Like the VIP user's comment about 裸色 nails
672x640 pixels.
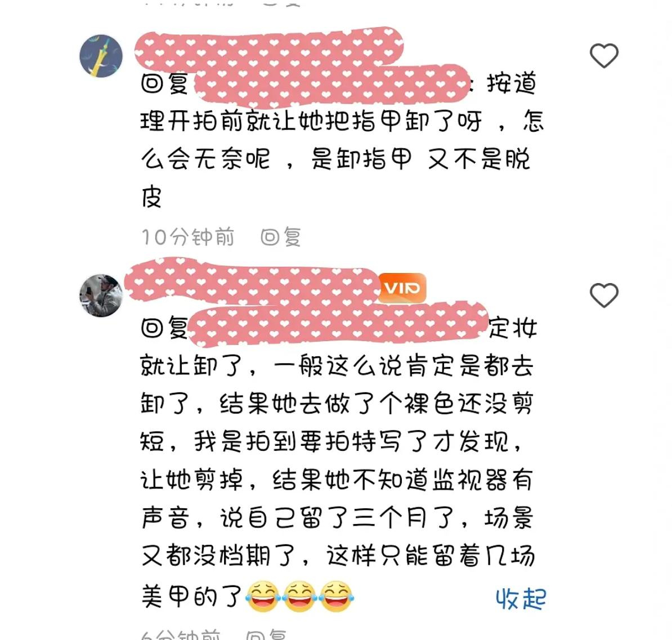(604, 296)
